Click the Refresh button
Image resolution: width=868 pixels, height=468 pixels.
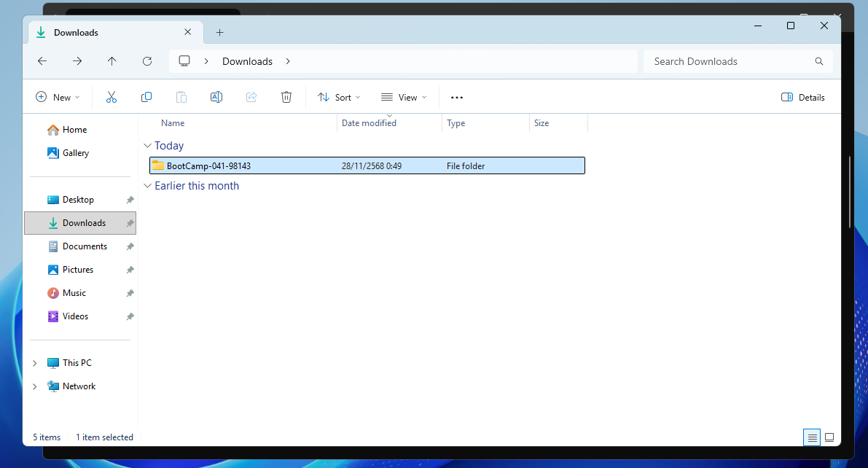(x=147, y=61)
